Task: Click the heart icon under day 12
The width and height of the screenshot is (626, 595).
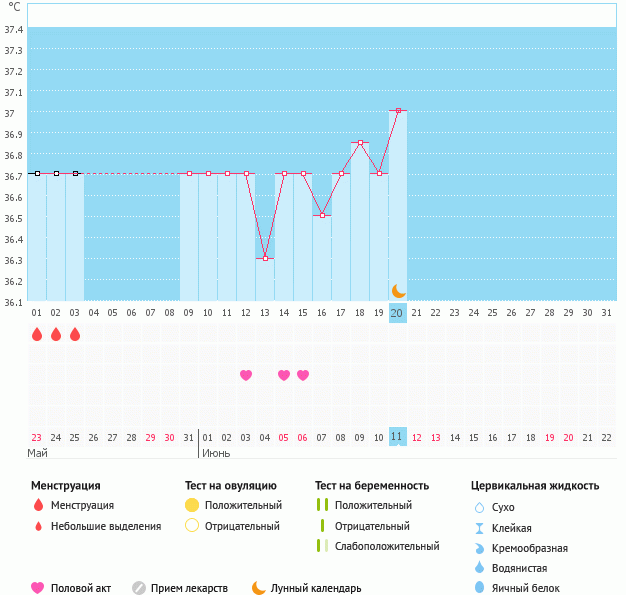Action: [x=246, y=375]
